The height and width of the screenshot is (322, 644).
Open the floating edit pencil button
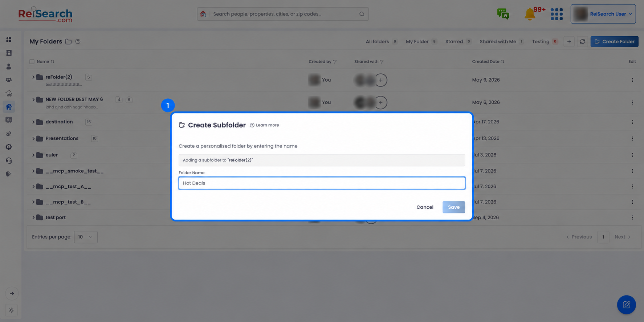[x=626, y=305]
